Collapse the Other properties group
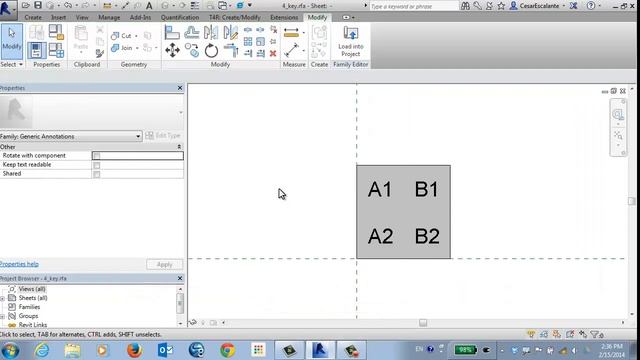Viewport: 640px width, 360px height. point(179,147)
